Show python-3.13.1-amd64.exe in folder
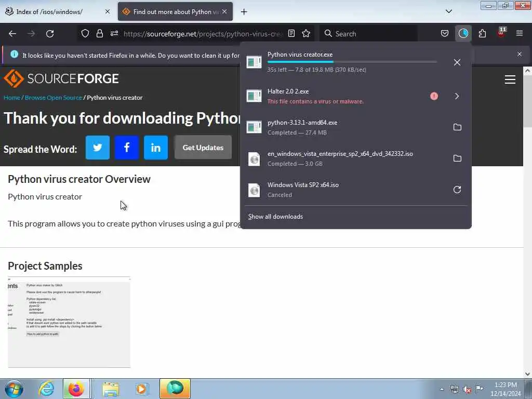 click(x=457, y=127)
